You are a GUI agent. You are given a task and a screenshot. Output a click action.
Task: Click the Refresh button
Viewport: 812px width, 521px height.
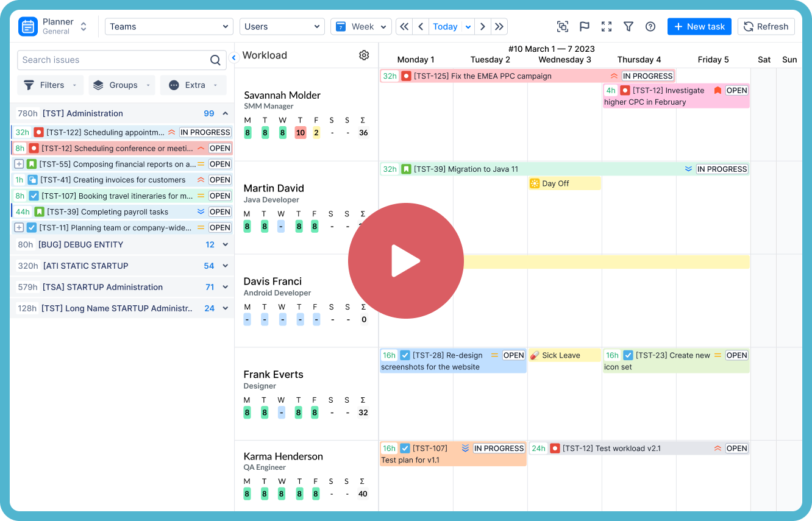coord(766,27)
